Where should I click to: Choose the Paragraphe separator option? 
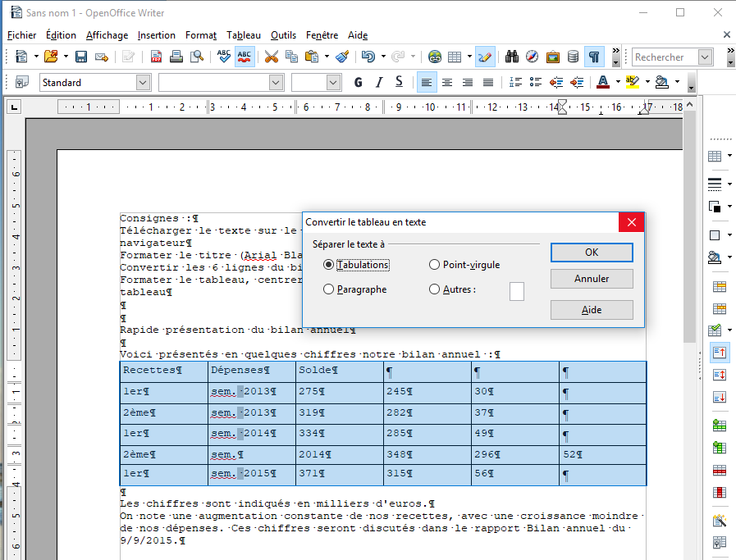tap(328, 289)
